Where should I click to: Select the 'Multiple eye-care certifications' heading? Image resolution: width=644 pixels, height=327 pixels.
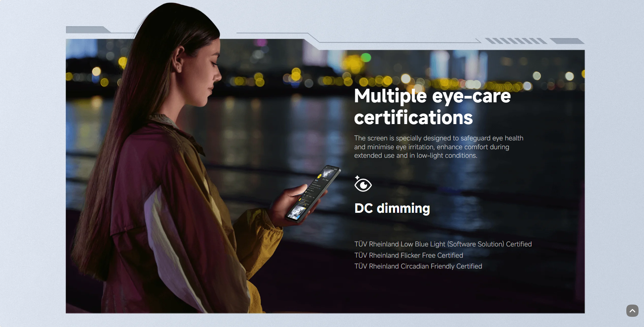[432, 107]
